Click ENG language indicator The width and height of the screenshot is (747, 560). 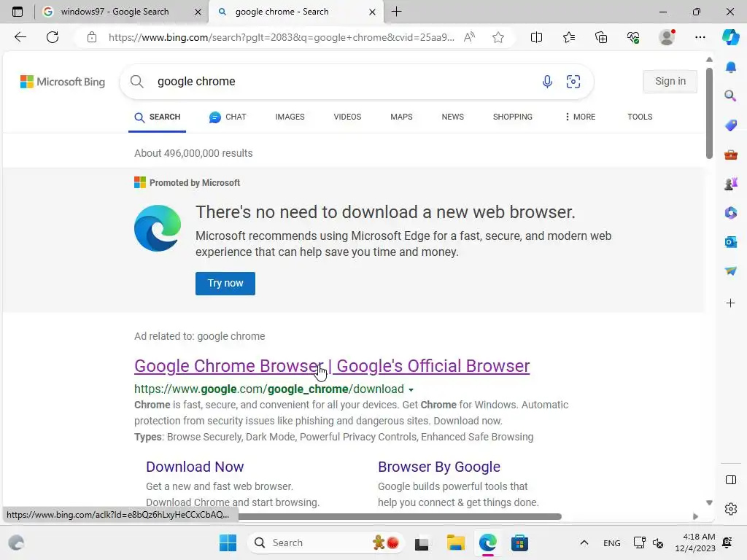(612, 542)
